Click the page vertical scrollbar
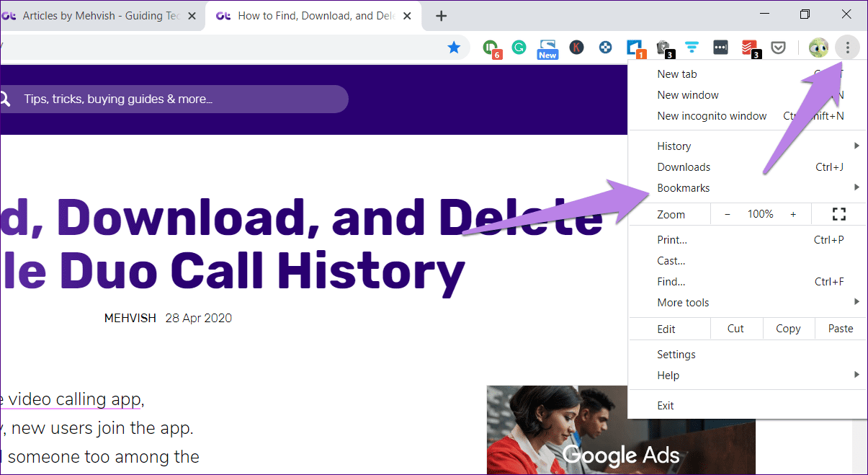 [x=860, y=445]
